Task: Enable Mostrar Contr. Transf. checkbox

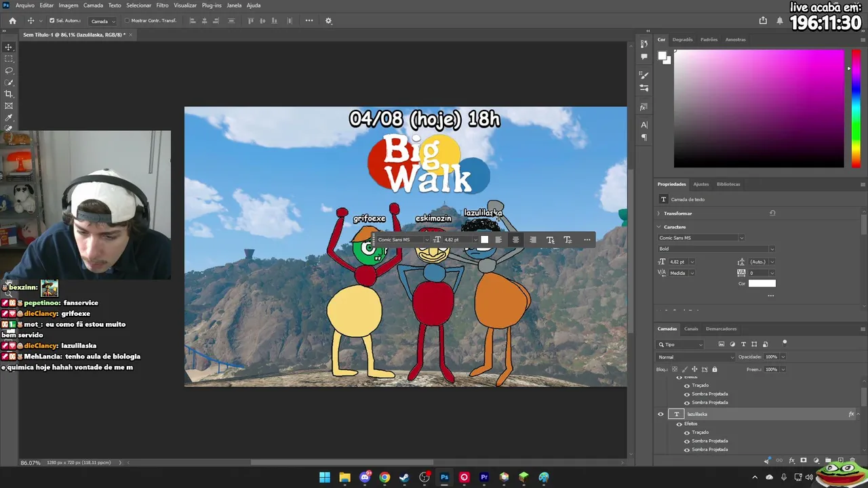Action: 127,21
